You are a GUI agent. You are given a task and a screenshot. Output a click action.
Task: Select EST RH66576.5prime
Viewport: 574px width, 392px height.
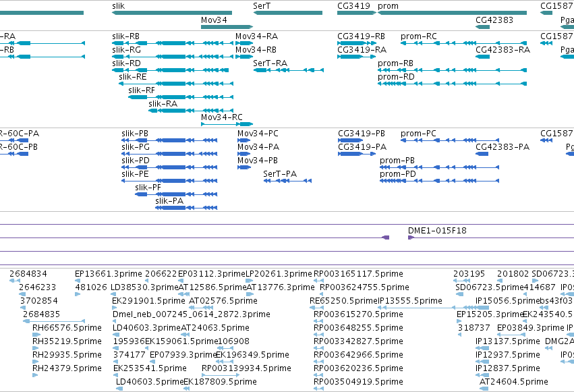[67, 328]
